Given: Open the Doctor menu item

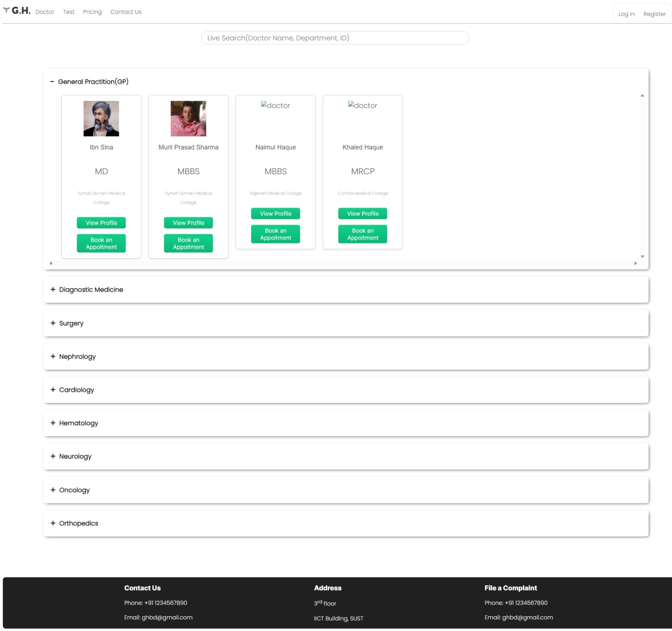Looking at the screenshot, I should click(45, 12).
